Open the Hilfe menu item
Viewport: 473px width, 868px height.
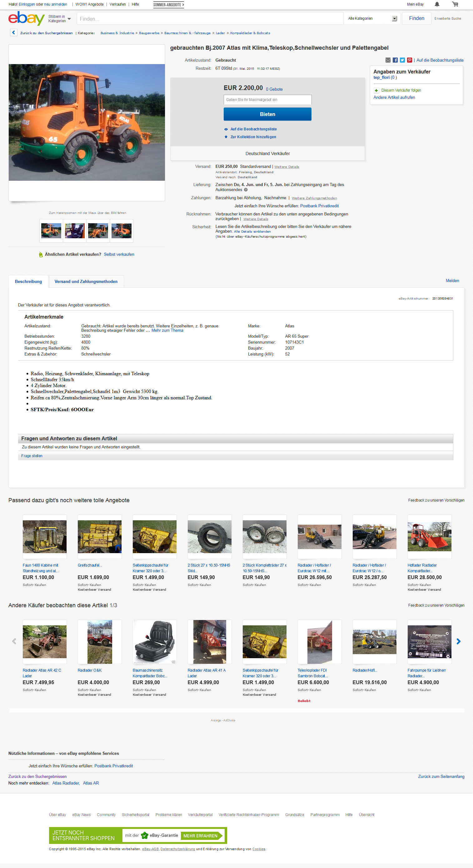point(135,4)
